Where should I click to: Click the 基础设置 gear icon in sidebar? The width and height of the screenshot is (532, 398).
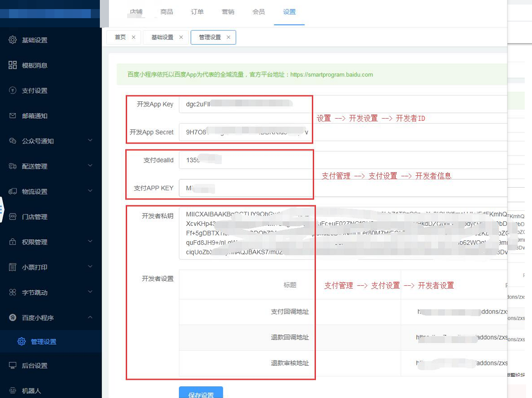(13, 40)
